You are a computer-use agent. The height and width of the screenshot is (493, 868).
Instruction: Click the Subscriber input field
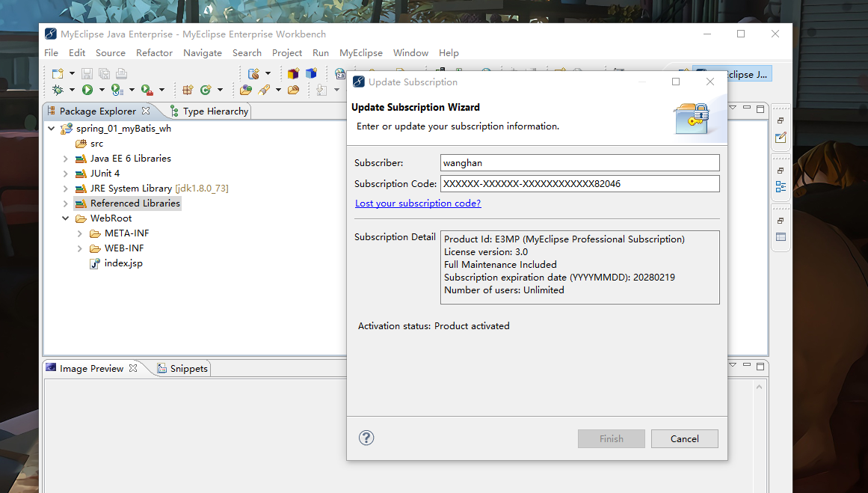coord(579,163)
